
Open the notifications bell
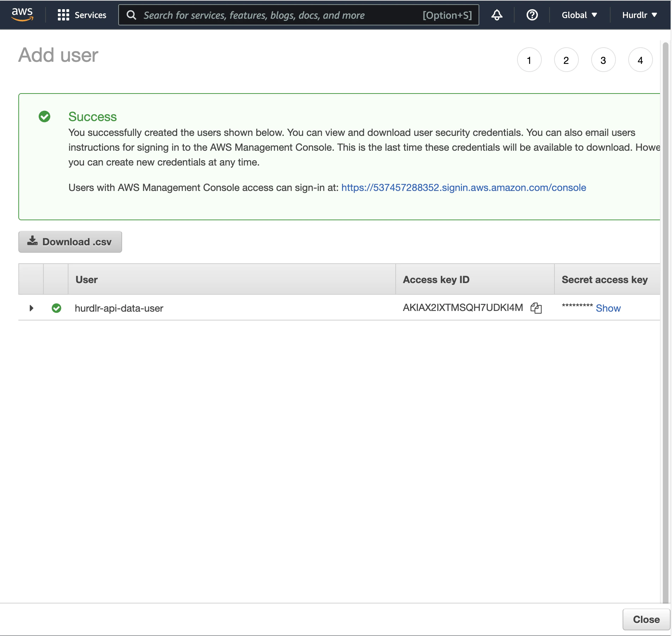pyautogui.click(x=497, y=15)
